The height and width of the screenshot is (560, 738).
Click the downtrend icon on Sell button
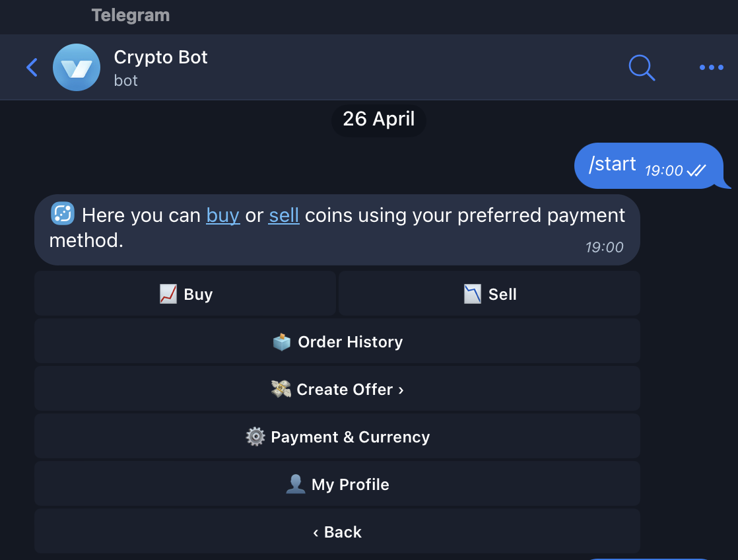[473, 295]
